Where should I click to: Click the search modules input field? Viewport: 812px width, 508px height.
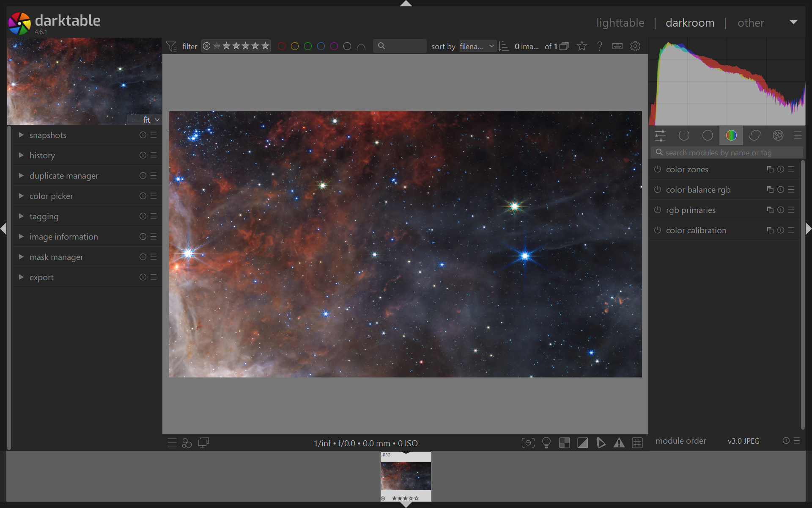coord(727,152)
